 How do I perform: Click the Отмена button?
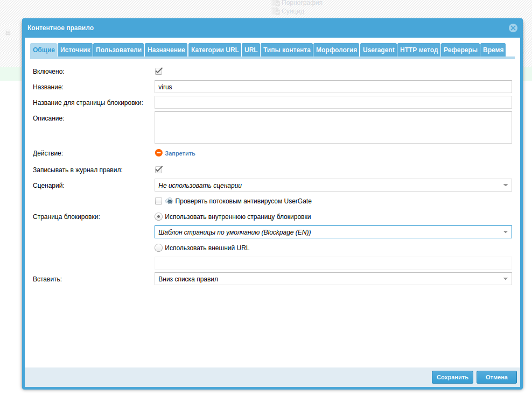tap(496, 377)
